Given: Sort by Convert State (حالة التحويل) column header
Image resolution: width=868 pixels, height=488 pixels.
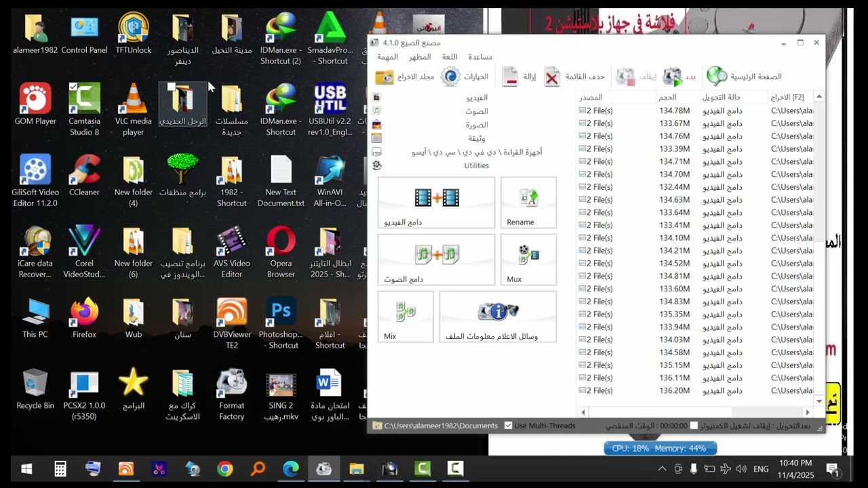Looking at the screenshot, I should click(x=734, y=98).
